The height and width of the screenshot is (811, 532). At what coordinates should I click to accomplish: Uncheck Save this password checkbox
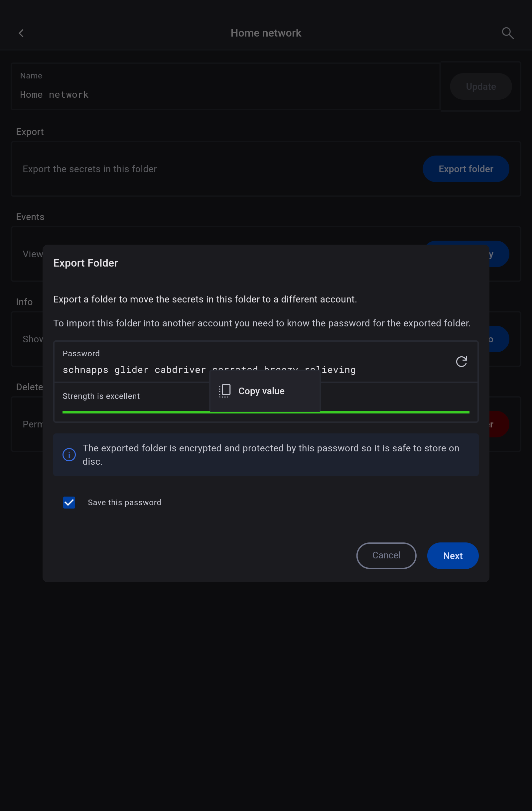tap(69, 502)
